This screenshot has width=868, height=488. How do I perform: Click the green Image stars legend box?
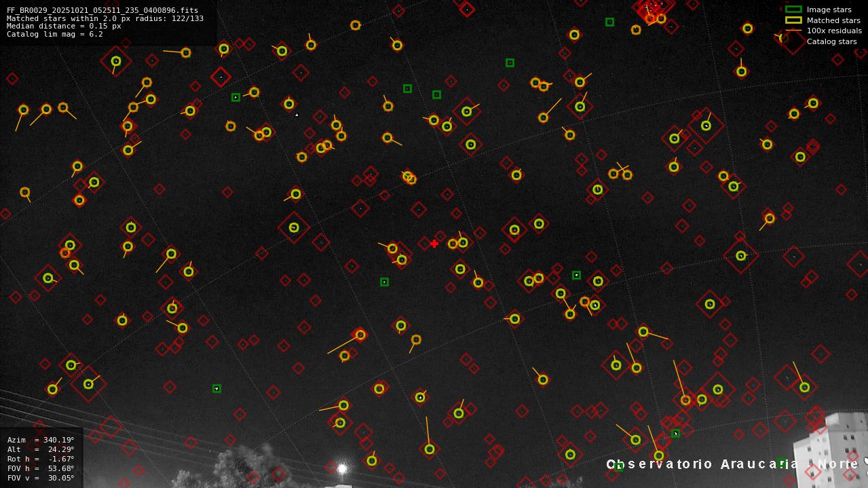793,10
